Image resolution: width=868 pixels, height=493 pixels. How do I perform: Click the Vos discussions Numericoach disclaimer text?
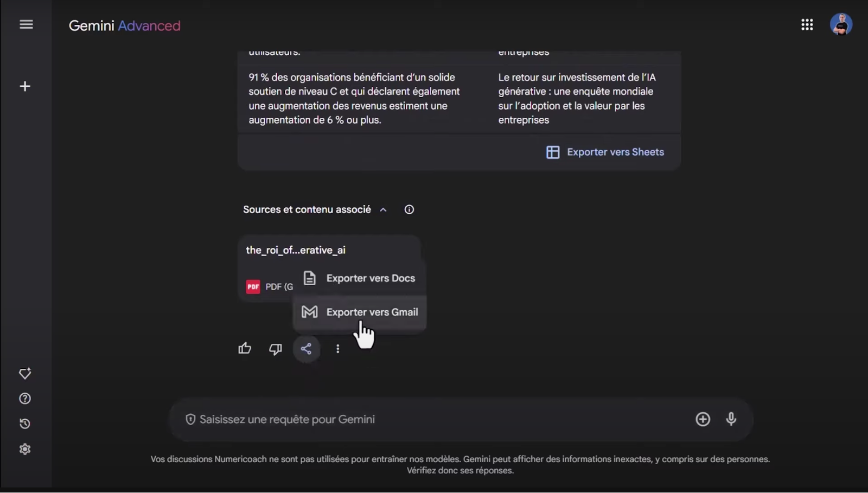point(460,465)
